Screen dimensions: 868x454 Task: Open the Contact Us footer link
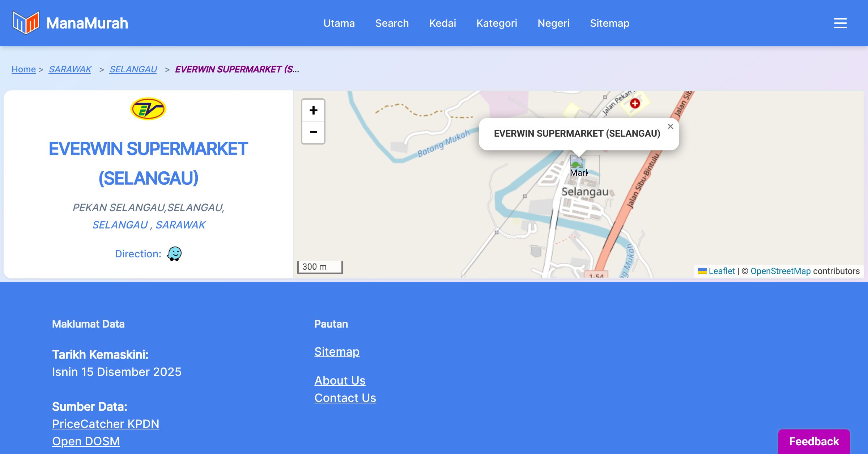pyautogui.click(x=345, y=398)
